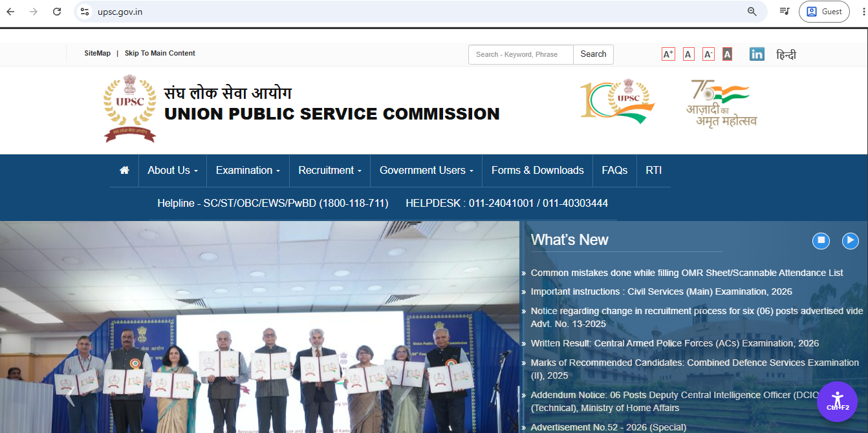Expand the About Us dropdown menu
The width and height of the screenshot is (868, 433).
172,170
